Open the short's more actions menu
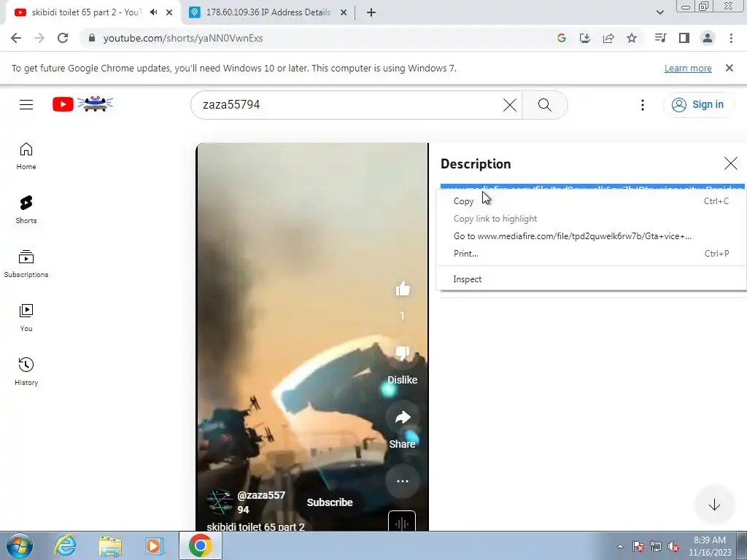 403,481
